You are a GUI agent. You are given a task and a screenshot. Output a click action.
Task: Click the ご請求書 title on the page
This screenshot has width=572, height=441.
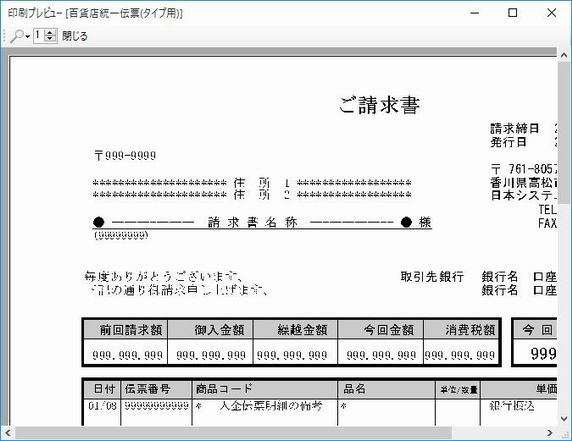click(x=379, y=105)
